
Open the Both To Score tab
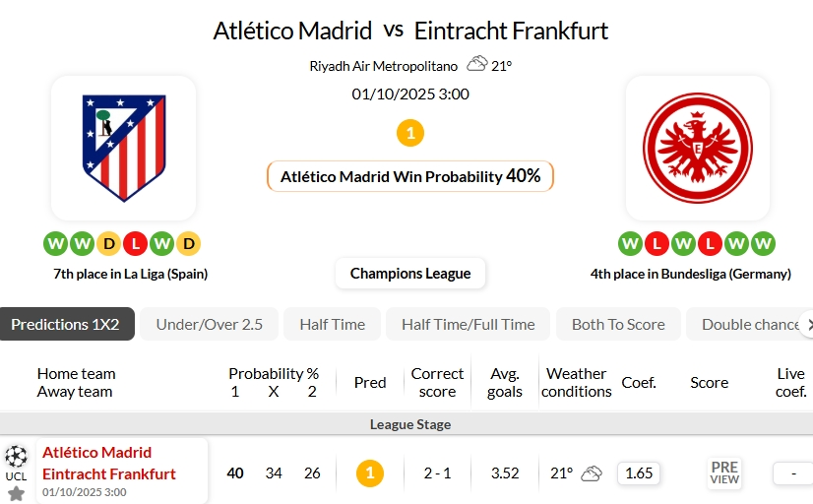click(618, 324)
